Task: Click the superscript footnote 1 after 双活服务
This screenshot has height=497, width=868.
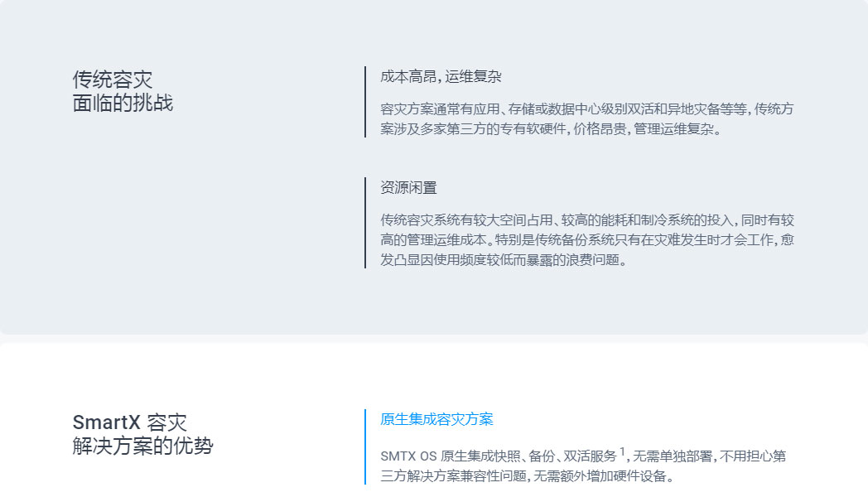Action: coord(622,451)
